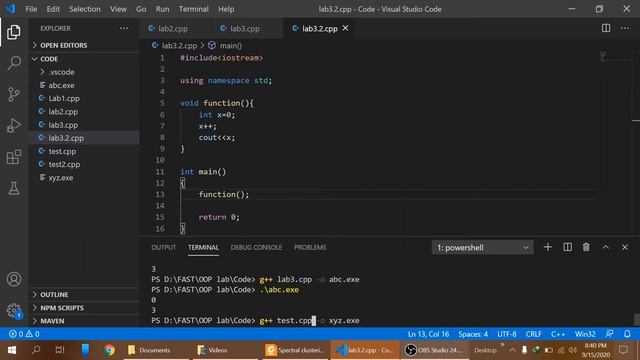Image resolution: width=640 pixels, height=360 pixels.
Task: Open abc.exe in the explorer
Action: click(x=61, y=85)
